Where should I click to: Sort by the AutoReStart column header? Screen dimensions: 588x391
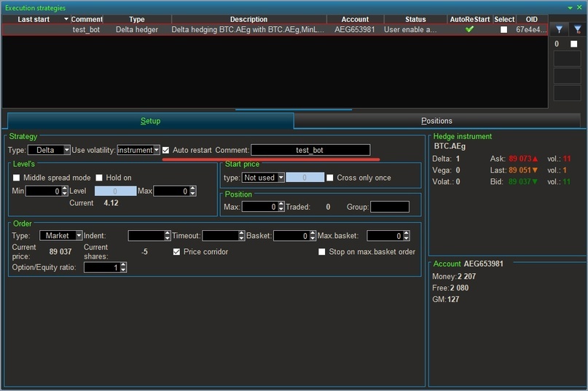click(x=470, y=19)
